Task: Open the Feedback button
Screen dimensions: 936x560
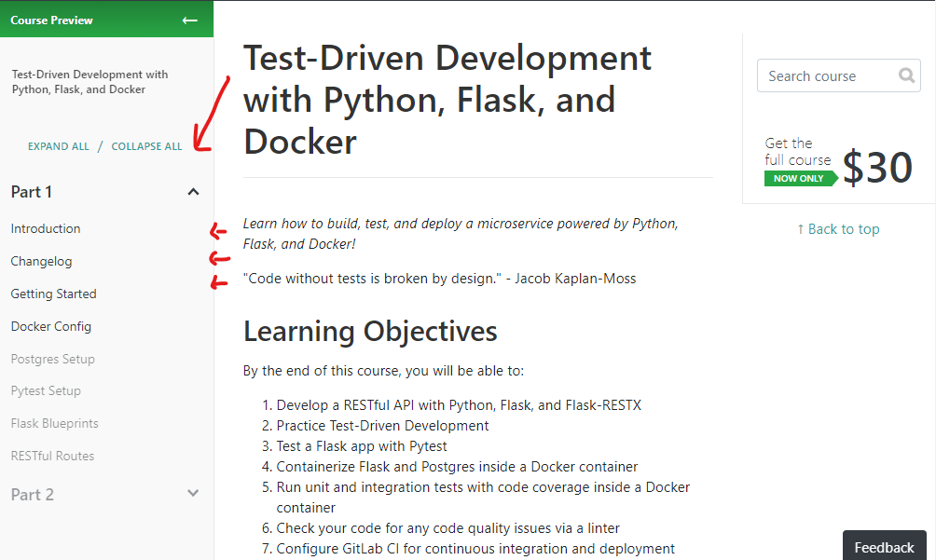Action: [x=884, y=546]
